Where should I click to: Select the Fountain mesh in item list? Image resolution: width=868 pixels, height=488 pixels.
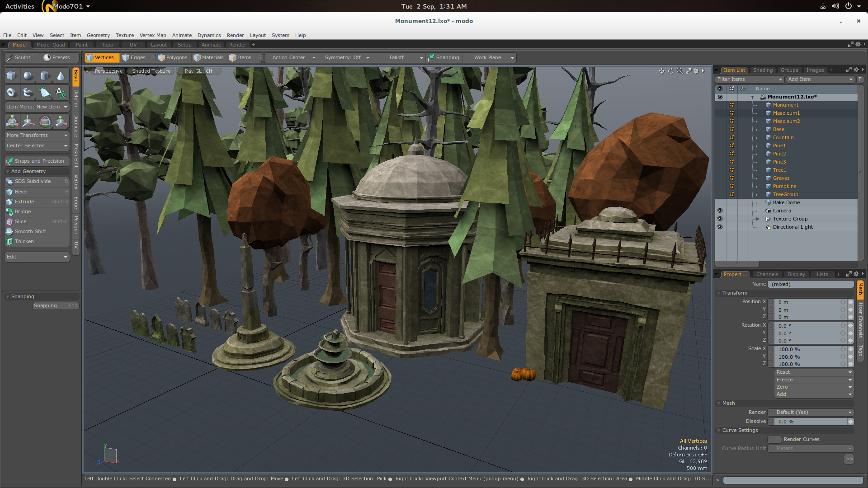[x=783, y=137]
